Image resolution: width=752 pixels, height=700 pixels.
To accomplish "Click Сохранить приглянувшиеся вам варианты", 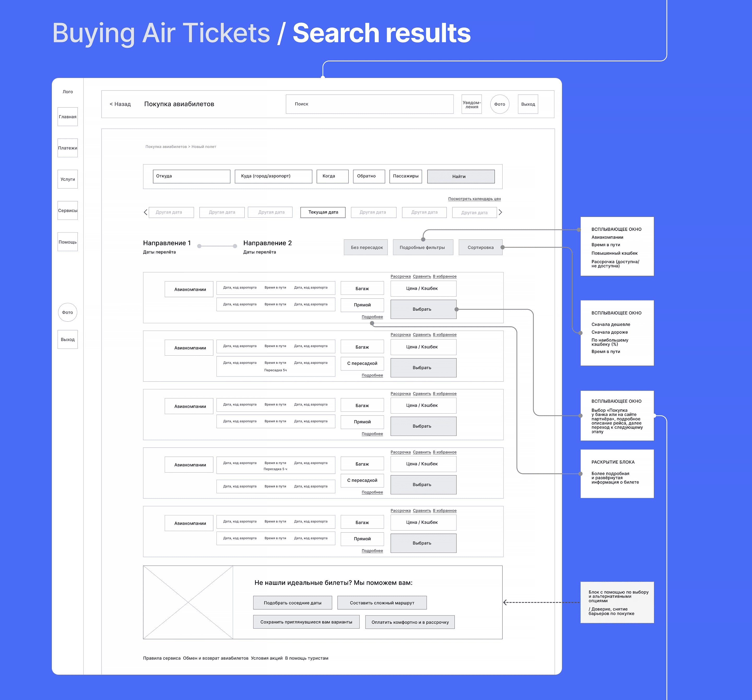I will 306,622.
